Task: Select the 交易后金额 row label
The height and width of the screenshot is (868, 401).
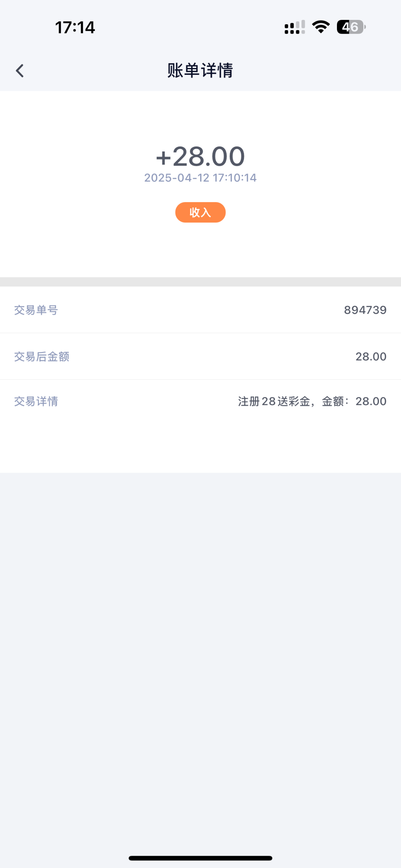Action: [x=42, y=357]
